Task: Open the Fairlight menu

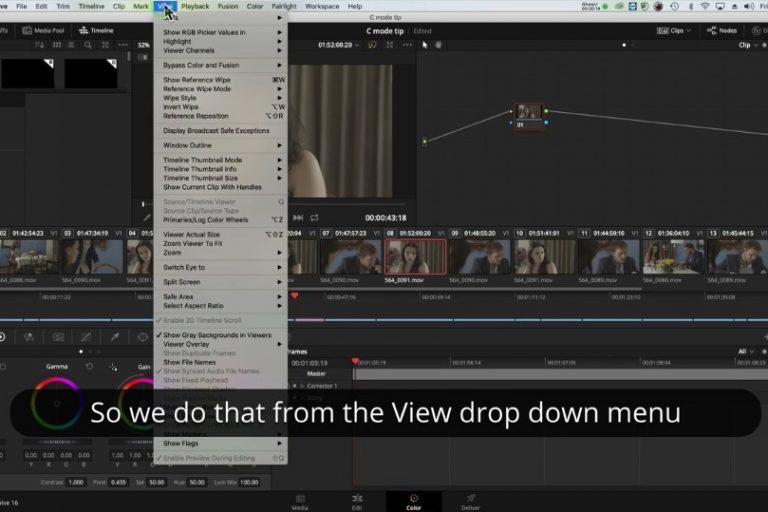Action: tap(284, 6)
